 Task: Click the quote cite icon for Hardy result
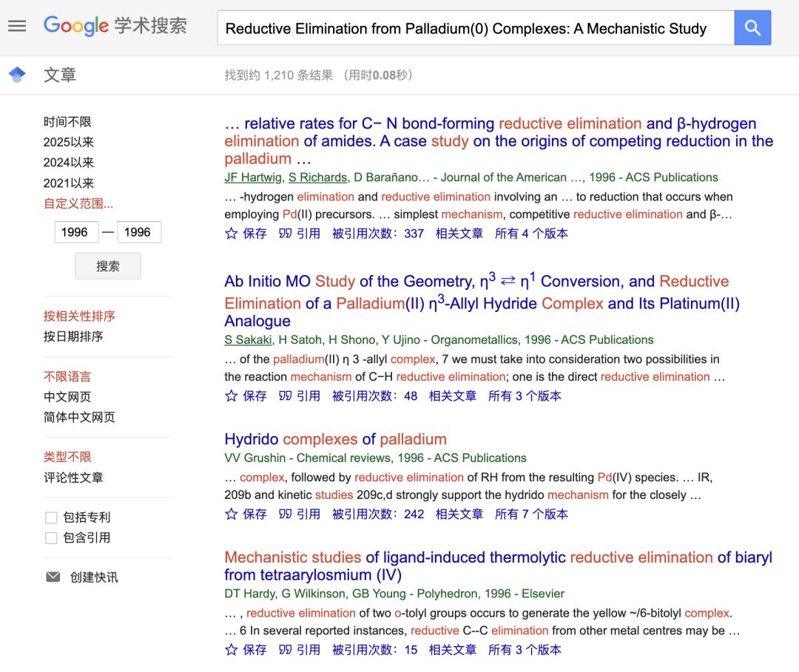[x=286, y=650]
